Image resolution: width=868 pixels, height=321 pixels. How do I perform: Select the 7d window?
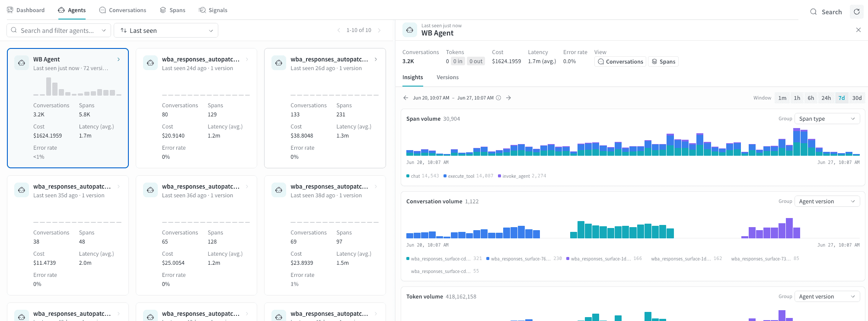(x=842, y=98)
